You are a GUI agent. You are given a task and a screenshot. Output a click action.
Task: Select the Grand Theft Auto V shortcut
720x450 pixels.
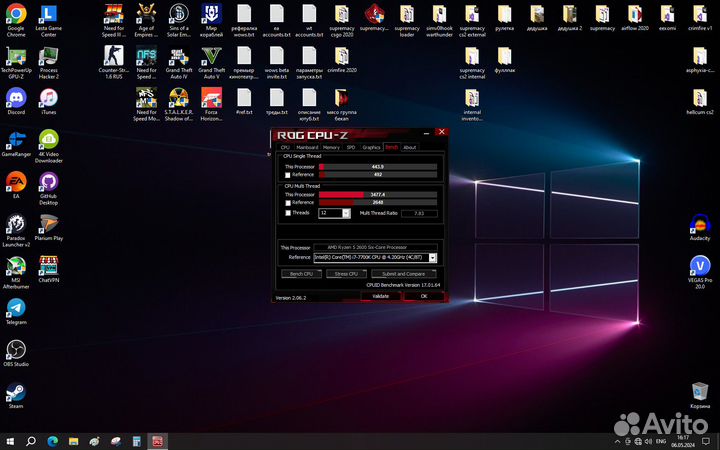click(212, 63)
